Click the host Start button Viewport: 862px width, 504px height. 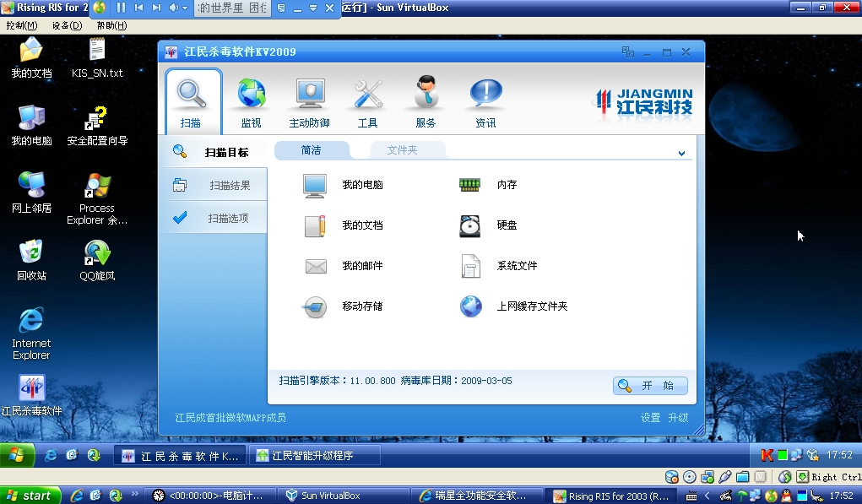tap(30, 496)
